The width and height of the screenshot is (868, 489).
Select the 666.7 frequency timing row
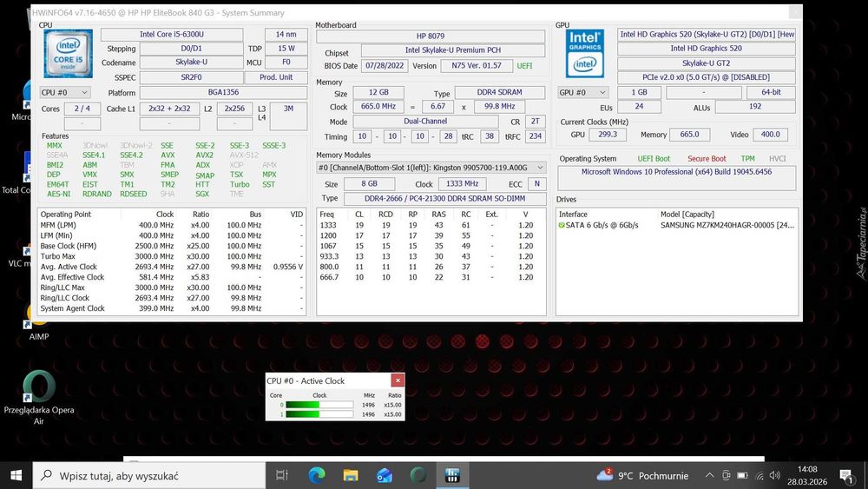(431, 277)
